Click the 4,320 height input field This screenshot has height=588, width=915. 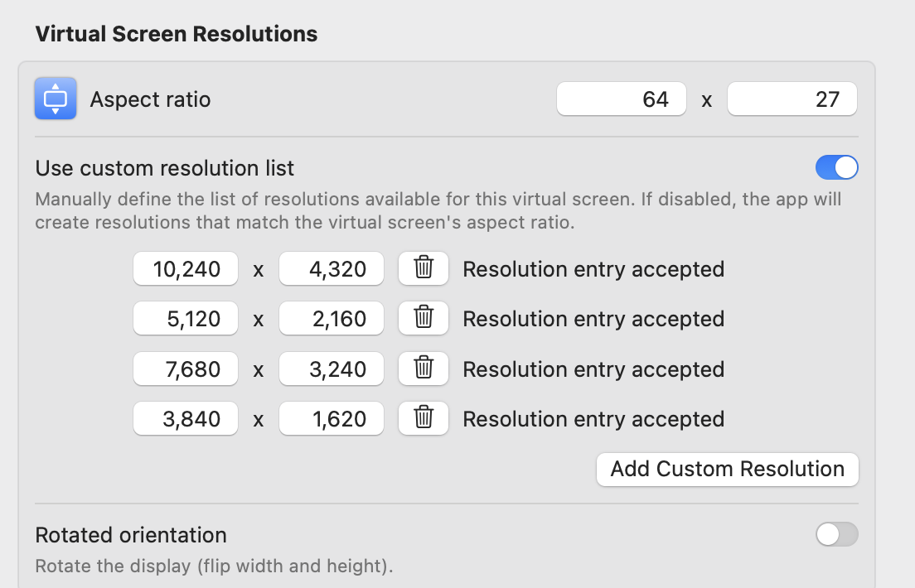pyautogui.click(x=332, y=268)
